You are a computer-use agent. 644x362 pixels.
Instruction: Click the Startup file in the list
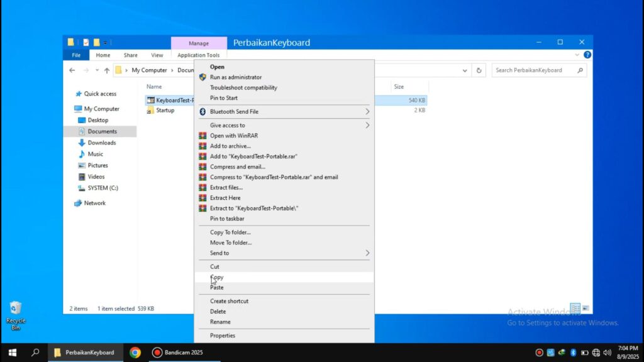[x=165, y=111]
